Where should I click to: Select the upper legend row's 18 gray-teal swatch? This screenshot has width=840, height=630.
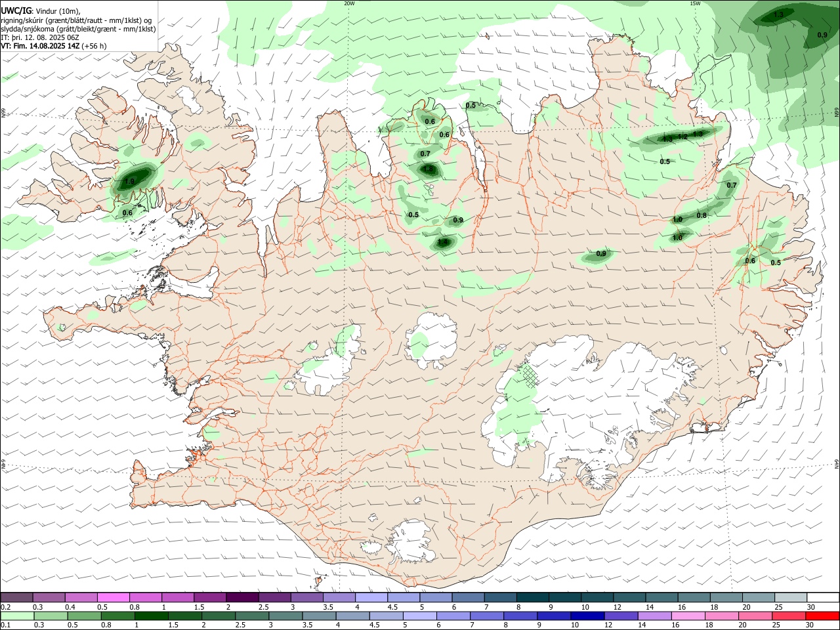point(725,597)
